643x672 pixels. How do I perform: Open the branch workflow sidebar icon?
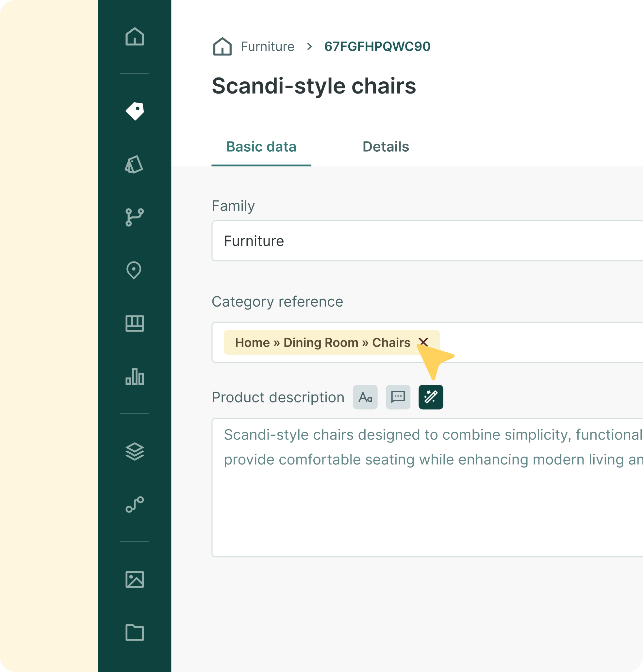coord(134,217)
